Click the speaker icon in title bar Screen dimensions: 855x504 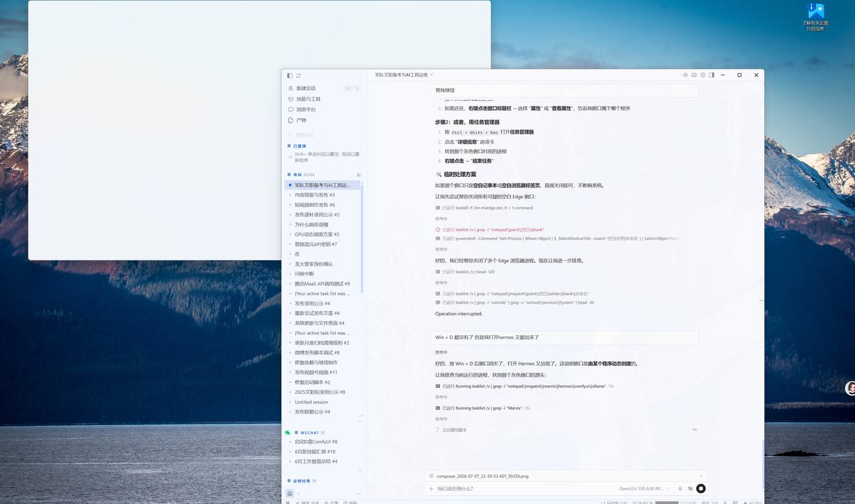(685, 75)
